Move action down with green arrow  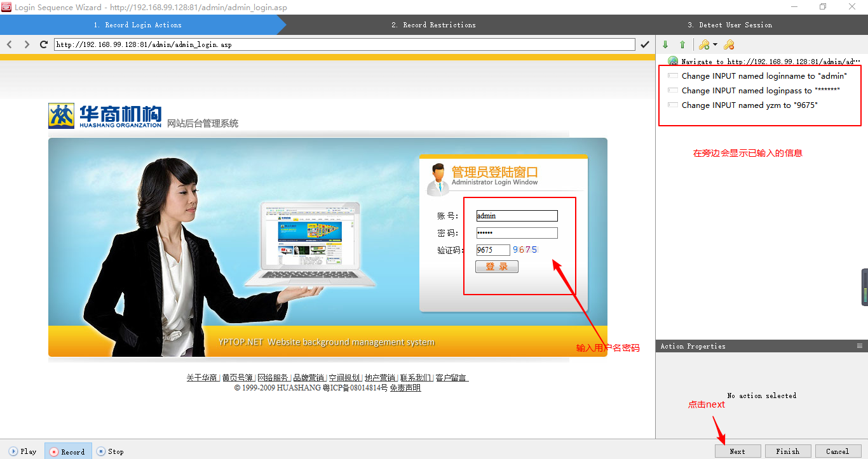click(x=665, y=44)
